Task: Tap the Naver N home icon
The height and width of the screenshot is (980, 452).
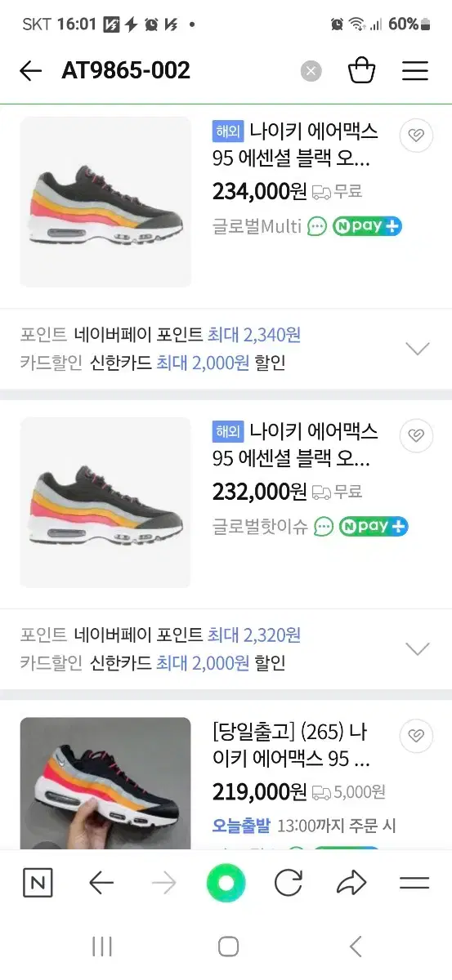Action: coord(38,883)
